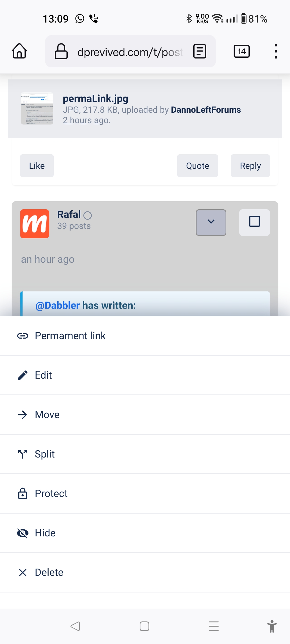
Task: Select Permament link menu entry
Action: pos(145,336)
